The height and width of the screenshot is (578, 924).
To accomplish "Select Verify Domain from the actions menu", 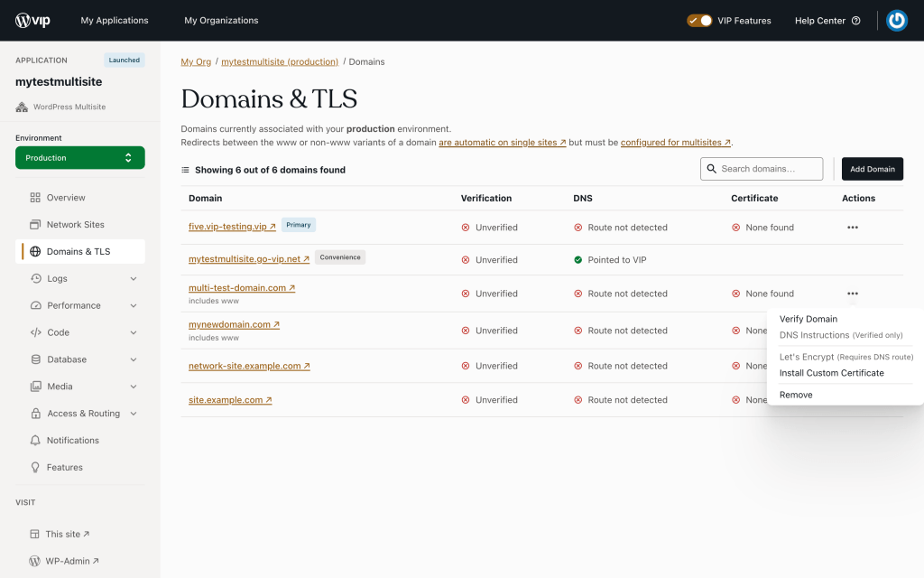I will (x=808, y=319).
